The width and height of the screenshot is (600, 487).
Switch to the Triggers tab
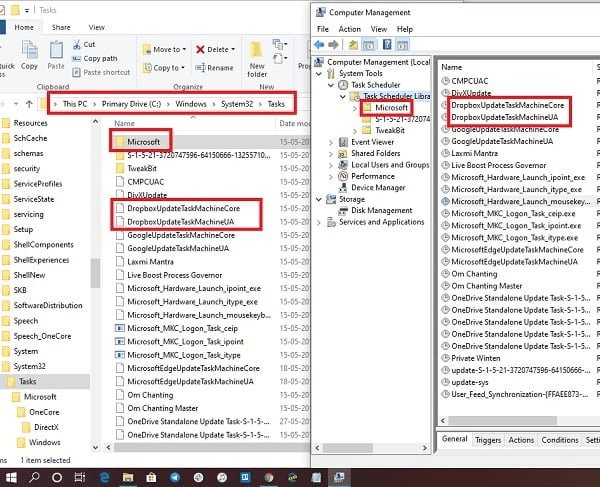[487, 440]
